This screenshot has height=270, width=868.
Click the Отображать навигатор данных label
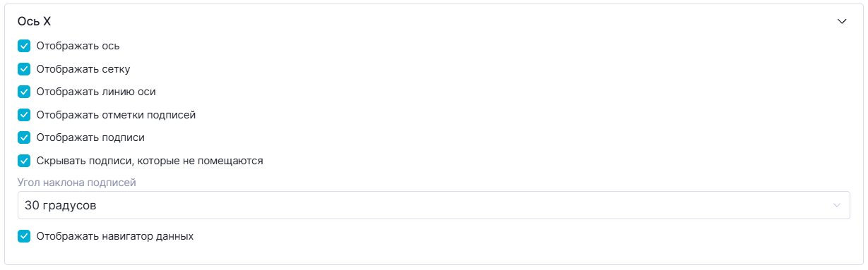pyautogui.click(x=115, y=236)
